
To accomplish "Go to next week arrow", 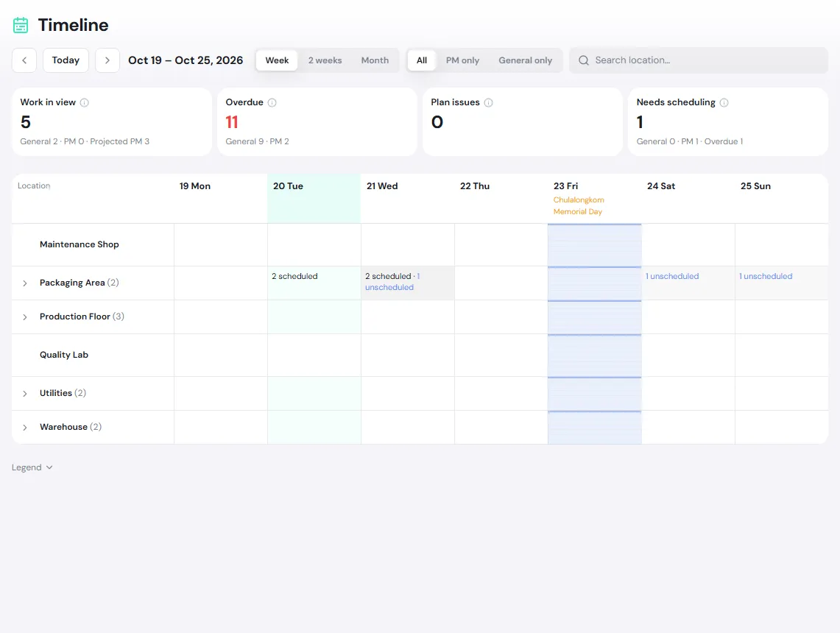I will [107, 60].
